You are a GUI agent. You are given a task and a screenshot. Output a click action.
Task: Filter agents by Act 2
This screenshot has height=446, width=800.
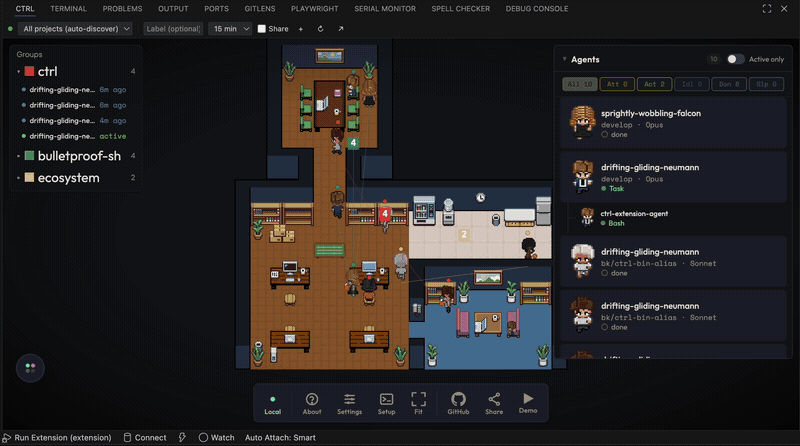pyautogui.click(x=654, y=84)
